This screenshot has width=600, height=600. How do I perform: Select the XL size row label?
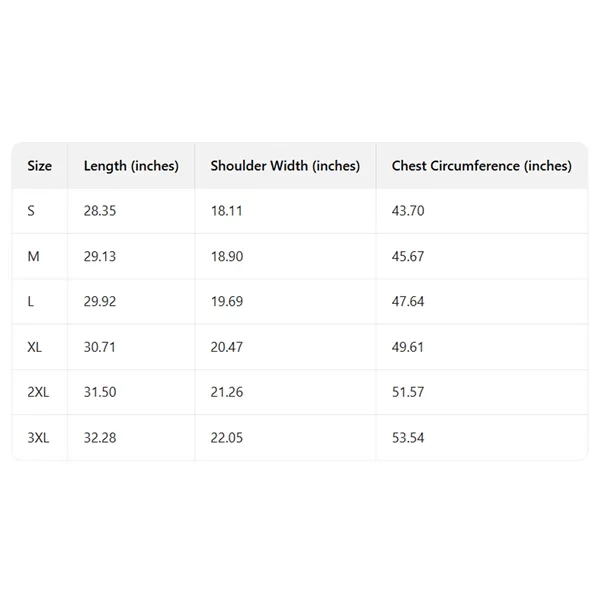(36, 347)
